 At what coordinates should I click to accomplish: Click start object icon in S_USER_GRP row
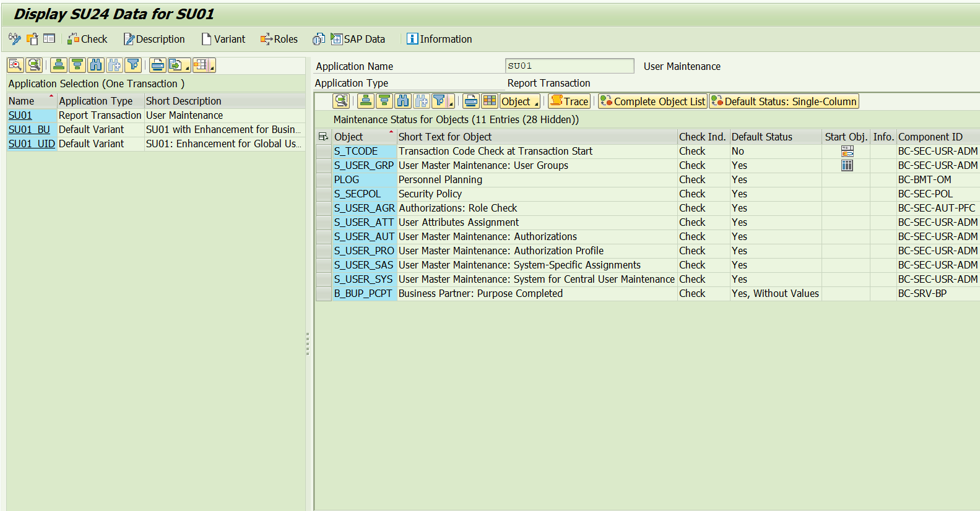pos(847,165)
